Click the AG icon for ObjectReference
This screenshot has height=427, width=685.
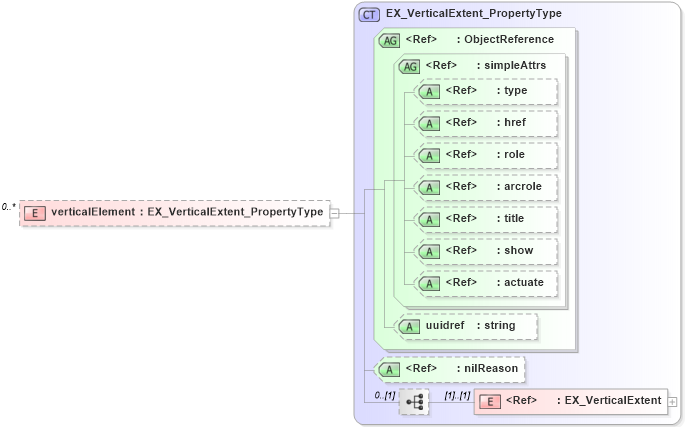(x=389, y=41)
